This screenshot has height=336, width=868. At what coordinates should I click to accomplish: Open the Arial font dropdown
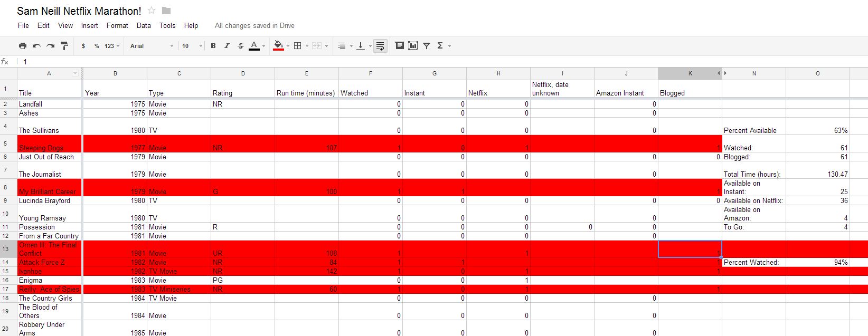[x=152, y=46]
